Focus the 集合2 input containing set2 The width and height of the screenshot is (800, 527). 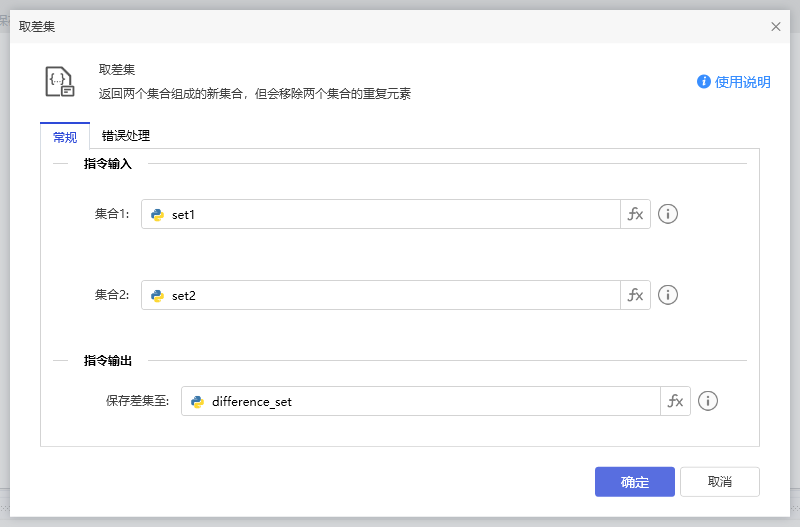click(x=390, y=295)
